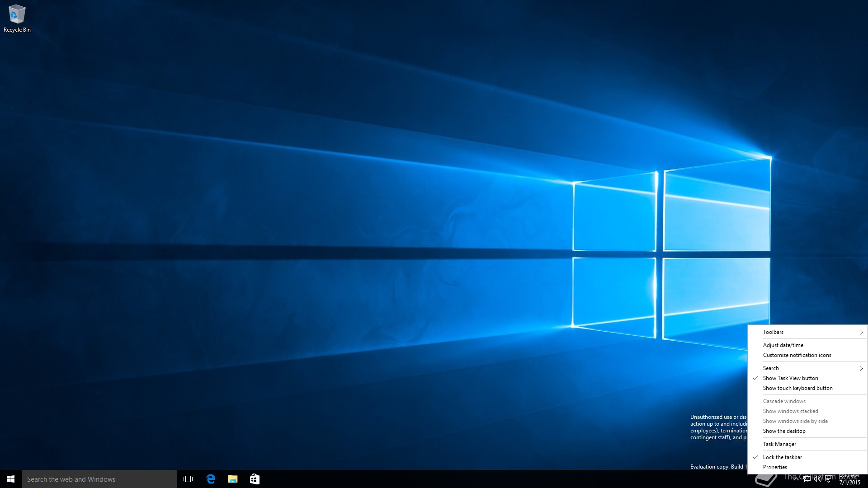Select Customize notification icons

[x=807, y=355]
